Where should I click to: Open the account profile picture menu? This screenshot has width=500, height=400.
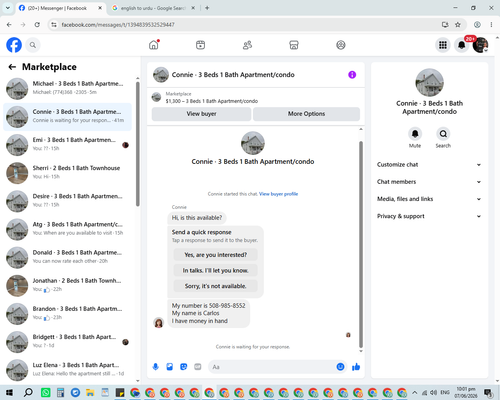click(x=480, y=45)
